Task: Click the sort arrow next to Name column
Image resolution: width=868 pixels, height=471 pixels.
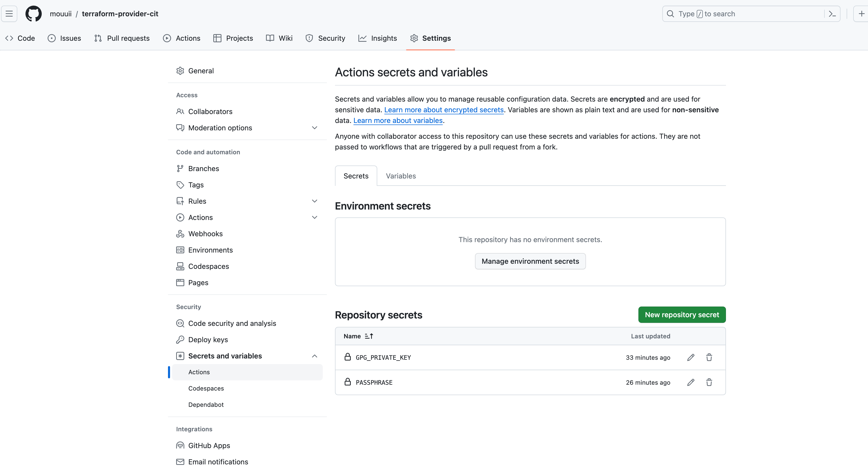Action: click(x=369, y=336)
